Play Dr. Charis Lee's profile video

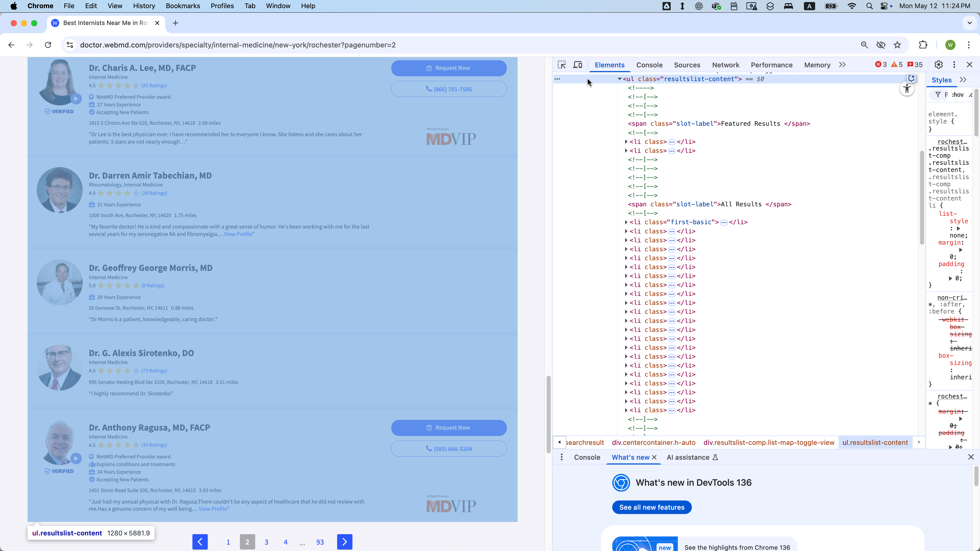[76, 99]
